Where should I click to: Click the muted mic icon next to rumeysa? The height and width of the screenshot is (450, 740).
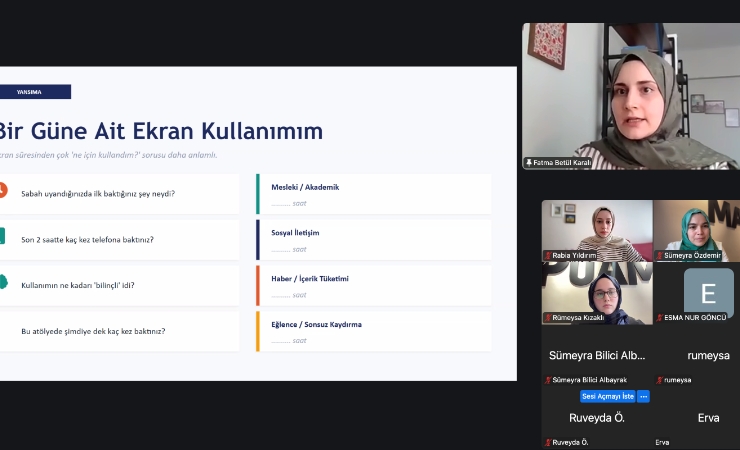coord(659,380)
